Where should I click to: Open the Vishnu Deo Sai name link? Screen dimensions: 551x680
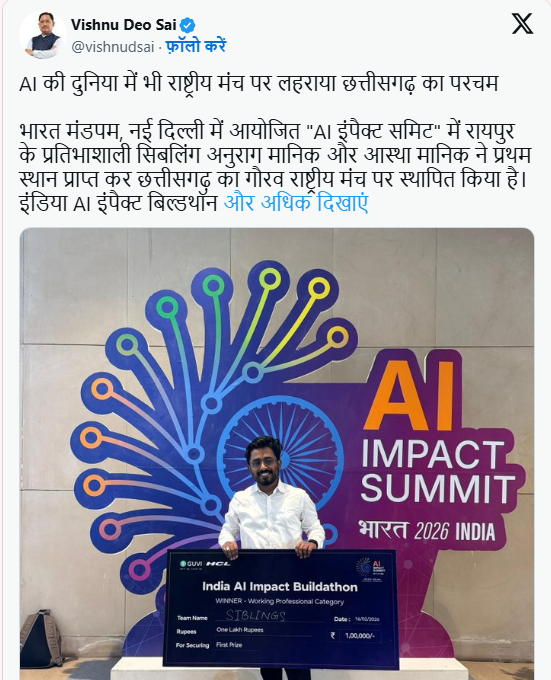click(x=124, y=25)
